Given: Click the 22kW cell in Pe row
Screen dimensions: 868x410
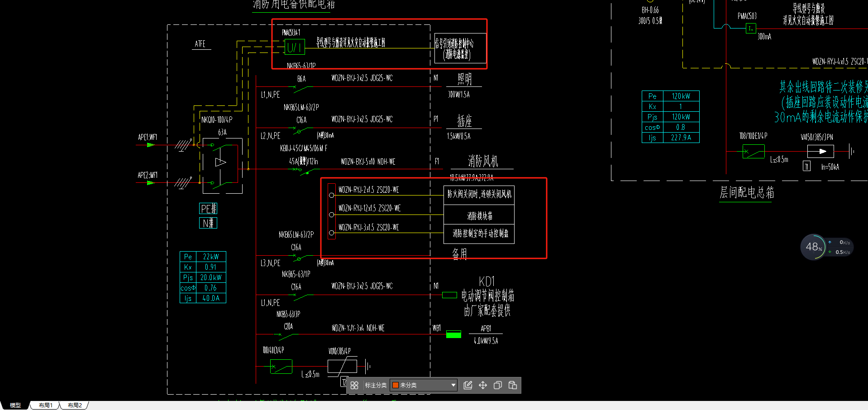Looking at the screenshot, I should [x=211, y=257].
